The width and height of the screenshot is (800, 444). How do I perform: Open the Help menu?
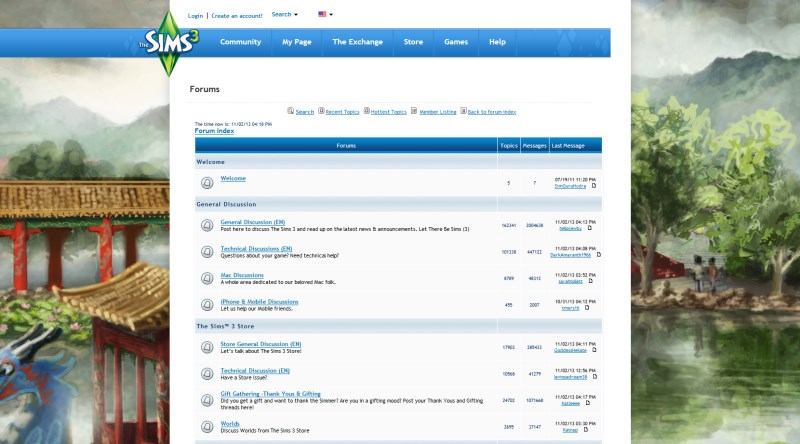pos(497,42)
